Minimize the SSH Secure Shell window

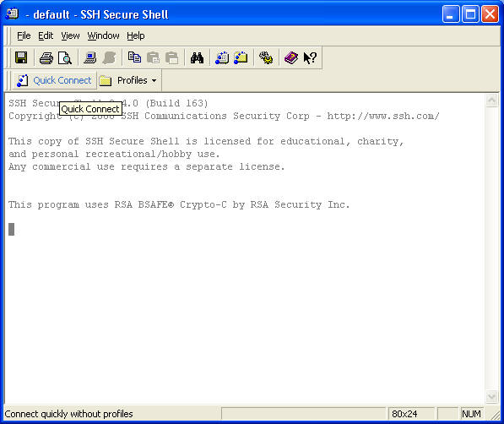click(x=451, y=14)
